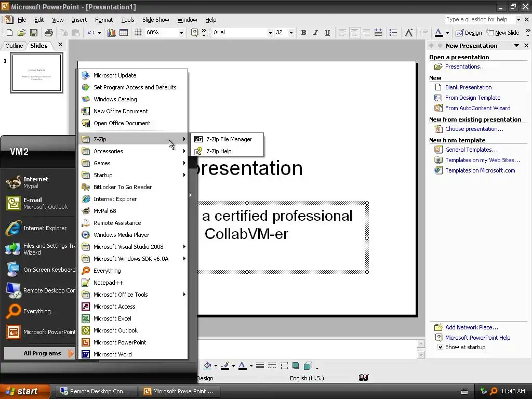Click the All Programs button
The image size is (532, 399).
pos(39,353)
